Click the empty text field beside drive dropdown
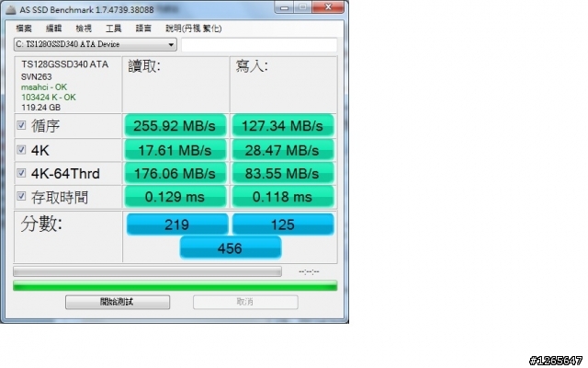This screenshot has width=588, height=368. coord(259,45)
